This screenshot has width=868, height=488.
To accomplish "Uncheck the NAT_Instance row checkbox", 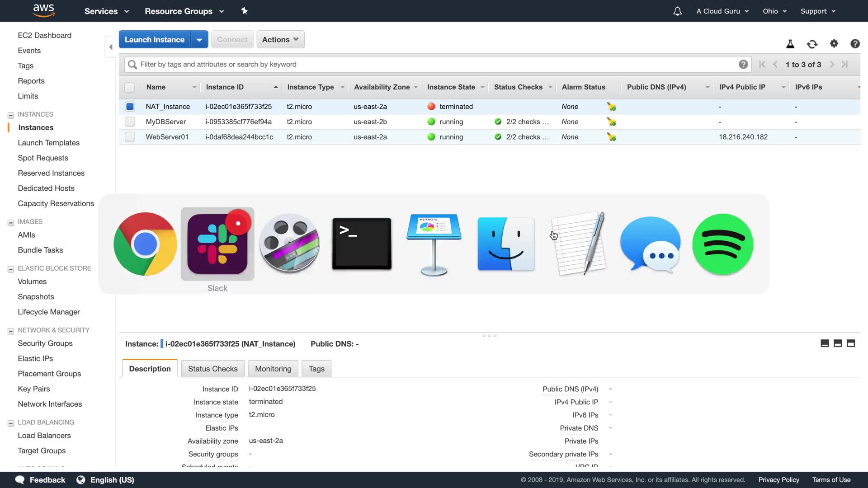I will pyautogui.click(x=130, y=107).
